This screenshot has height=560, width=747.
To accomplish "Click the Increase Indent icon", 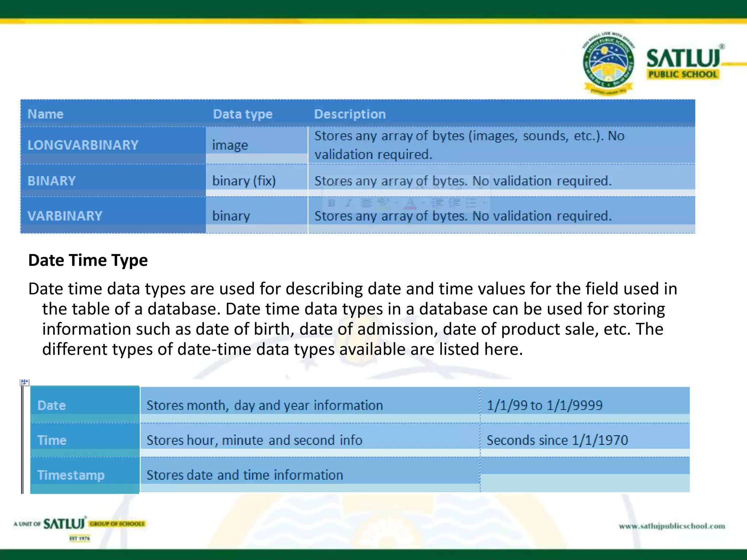I will click(x=454, y=203).
